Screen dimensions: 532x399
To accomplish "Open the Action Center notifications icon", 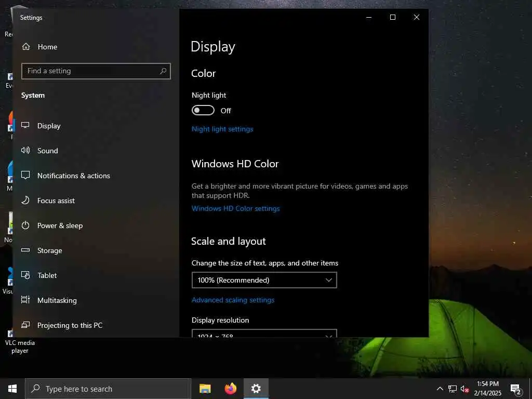I will [515, 389].
